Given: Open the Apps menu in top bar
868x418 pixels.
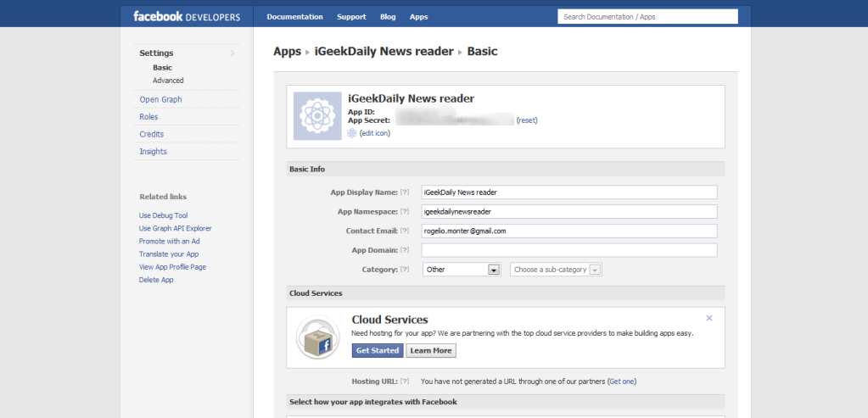Looking at the screenshot, I should click(418, 16).
